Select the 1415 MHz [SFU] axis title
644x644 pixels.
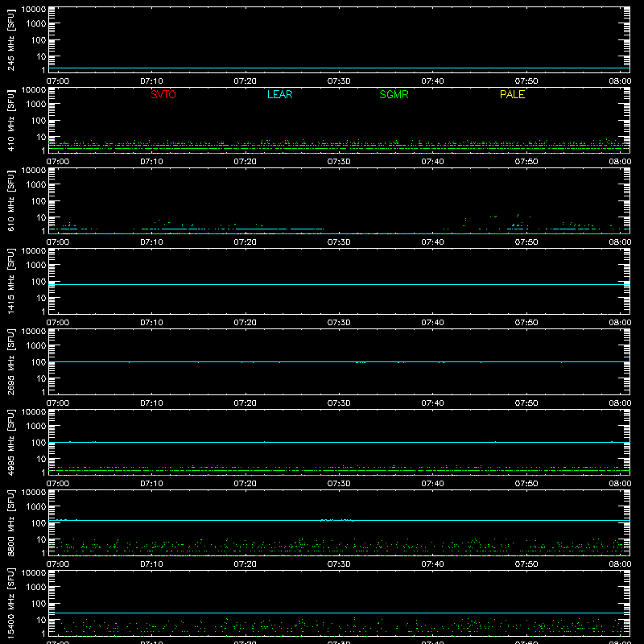10,282
